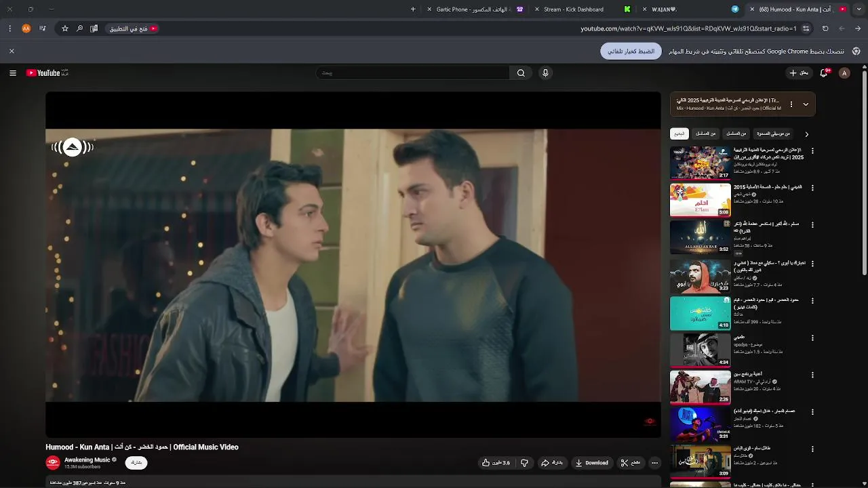Viewport: 868px width, 488px height.
Task: Select the white 'All' filter chip
Action: 679,134
